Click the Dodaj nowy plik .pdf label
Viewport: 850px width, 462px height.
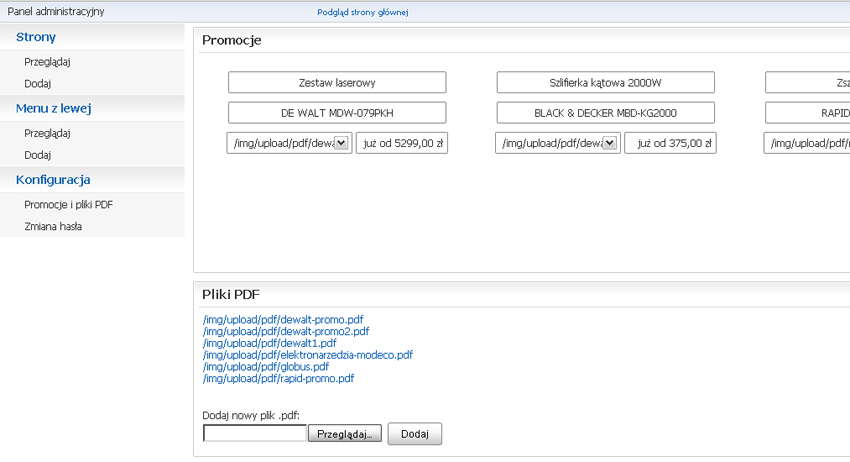pyautogui.click(x=250, y=415)
